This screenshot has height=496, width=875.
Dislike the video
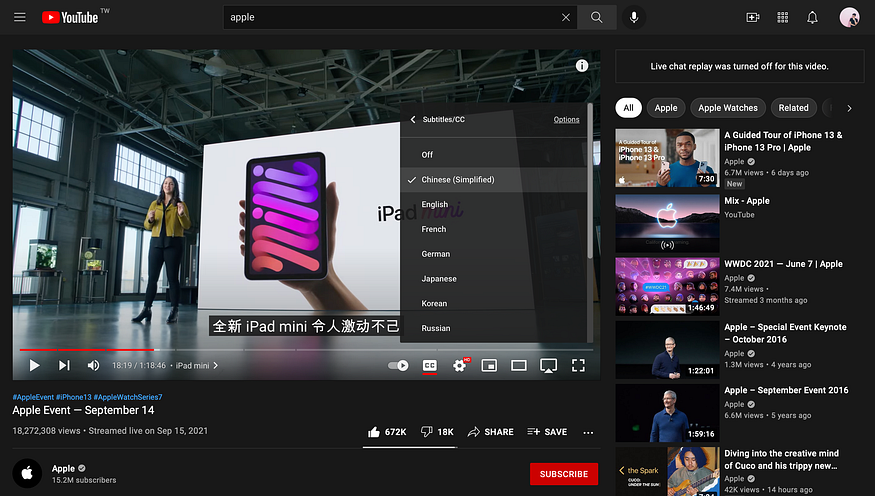(x=437, y=432)
